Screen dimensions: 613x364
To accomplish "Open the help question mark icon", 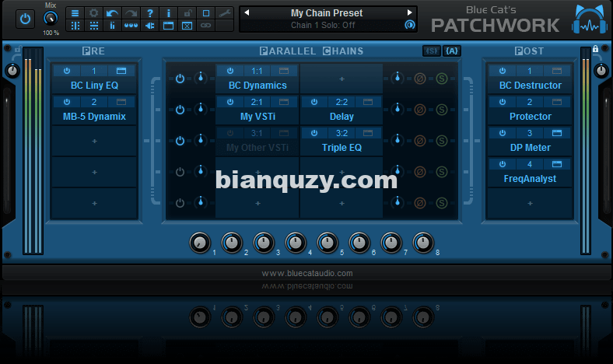I will 149,13.
